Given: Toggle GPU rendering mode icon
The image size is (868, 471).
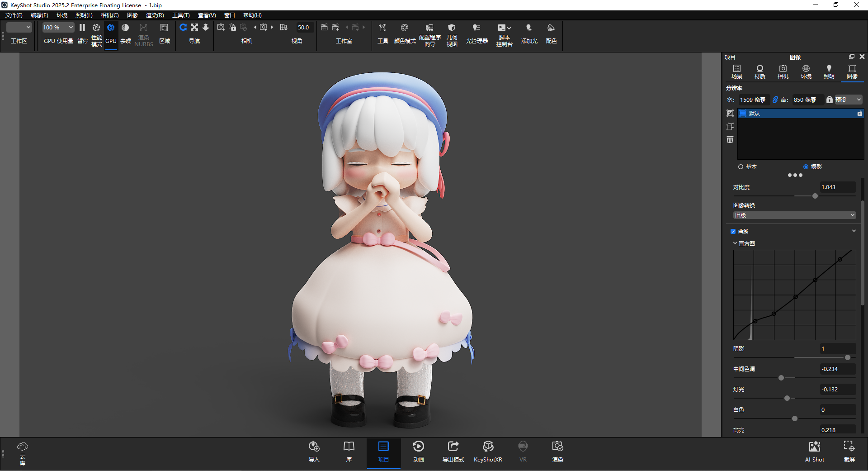Looking at the screenshot, I should click(x=111, y=28).
